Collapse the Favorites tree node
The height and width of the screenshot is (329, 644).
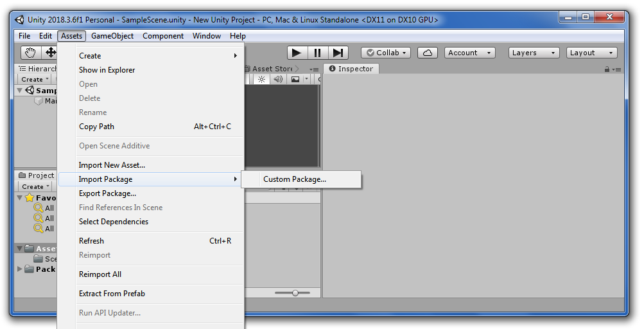point(20,198)
